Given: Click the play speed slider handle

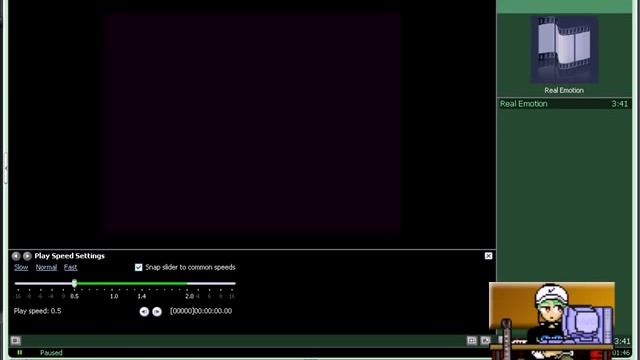Looking at the screenshot, I should click(74, 283).
